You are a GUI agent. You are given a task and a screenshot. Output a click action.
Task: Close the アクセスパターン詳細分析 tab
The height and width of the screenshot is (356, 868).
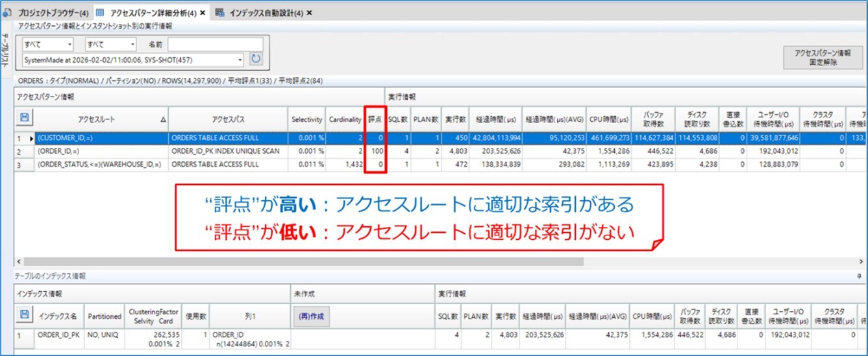[203, 12]
